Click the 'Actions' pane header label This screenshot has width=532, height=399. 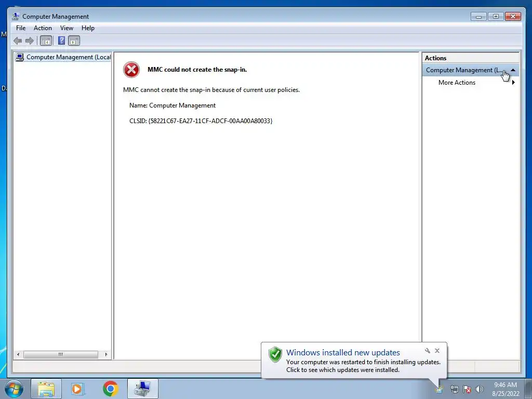(436, 58)
